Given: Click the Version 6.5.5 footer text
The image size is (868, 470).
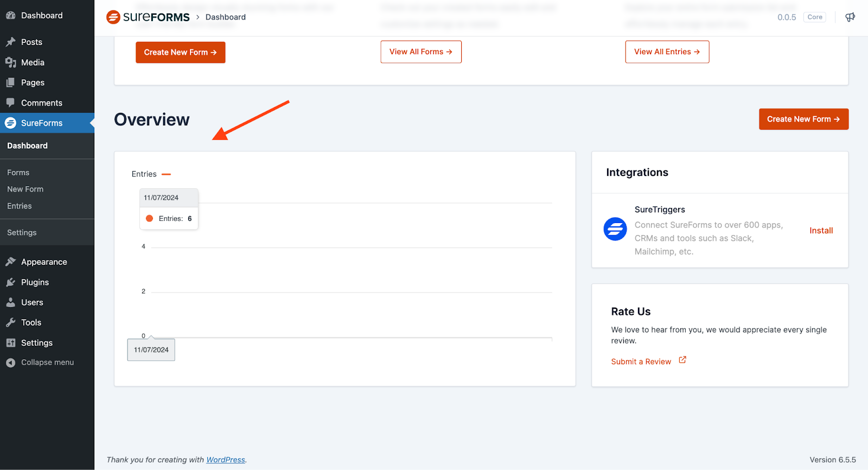Looking at the screenshot, I should pyautogui.click(x=833, y=460).
